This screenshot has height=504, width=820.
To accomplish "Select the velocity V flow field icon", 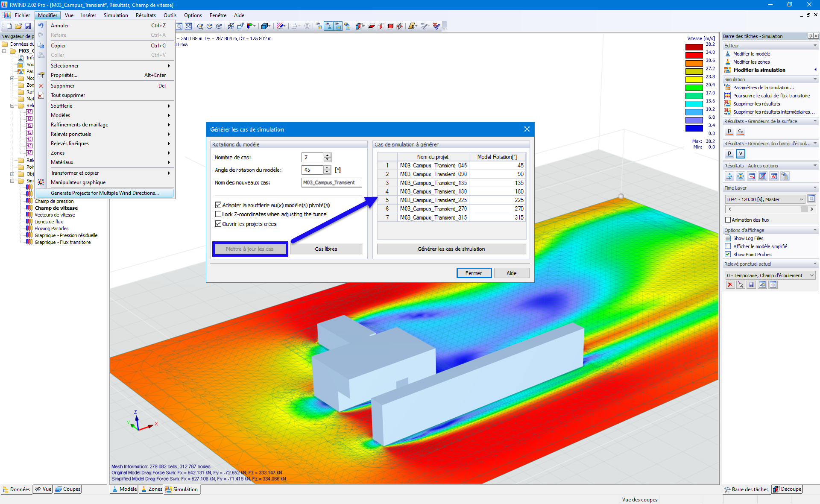I will pos(741,154).
